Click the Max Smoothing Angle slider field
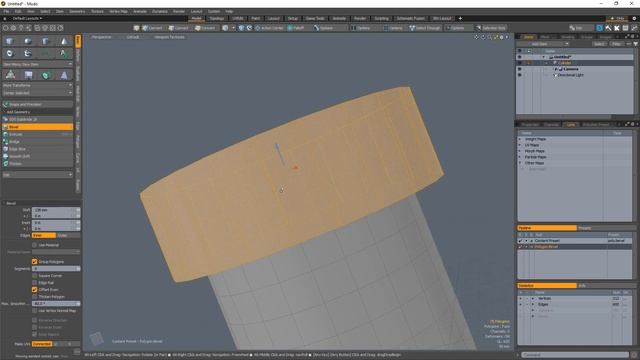 pyautogui.click(x=56, y=304)
